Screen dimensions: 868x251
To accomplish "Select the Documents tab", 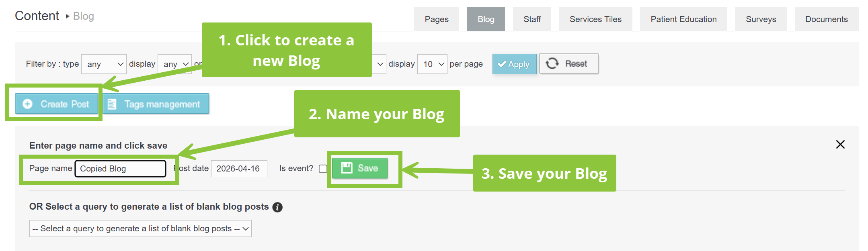I will coord(827,19).
